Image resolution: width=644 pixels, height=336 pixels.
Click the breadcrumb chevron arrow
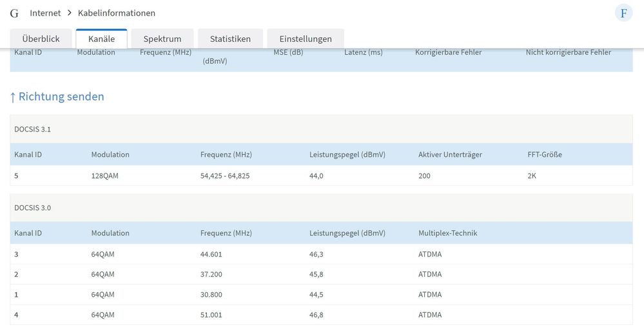click(70, 13)
